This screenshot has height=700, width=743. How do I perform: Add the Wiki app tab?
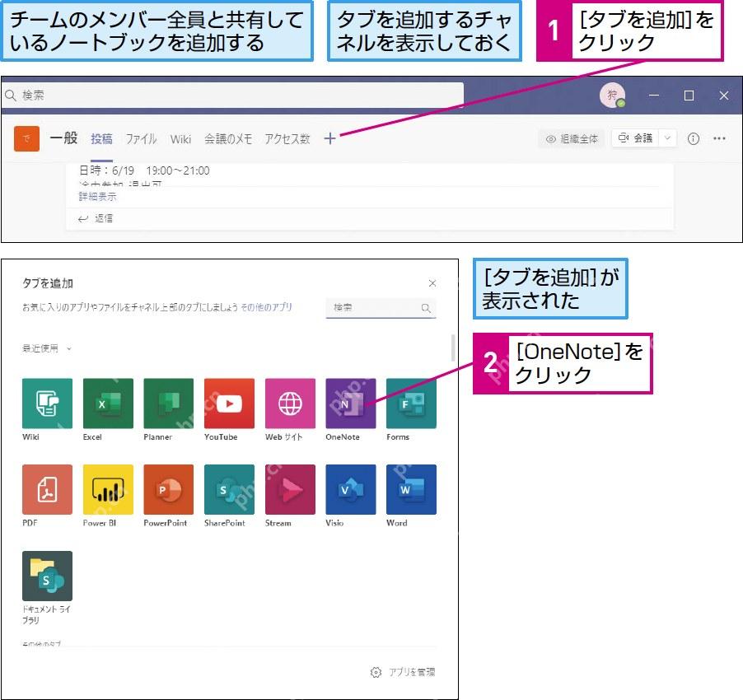[48, 404]
